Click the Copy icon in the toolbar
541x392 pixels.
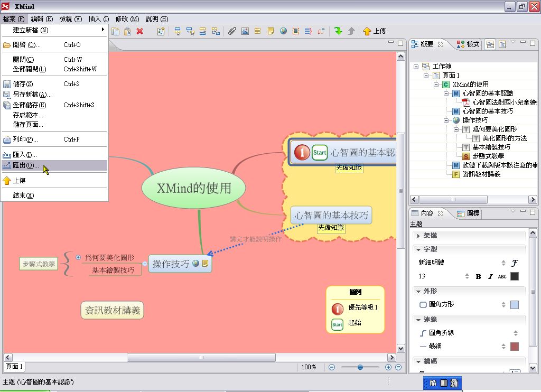[116, 31]
